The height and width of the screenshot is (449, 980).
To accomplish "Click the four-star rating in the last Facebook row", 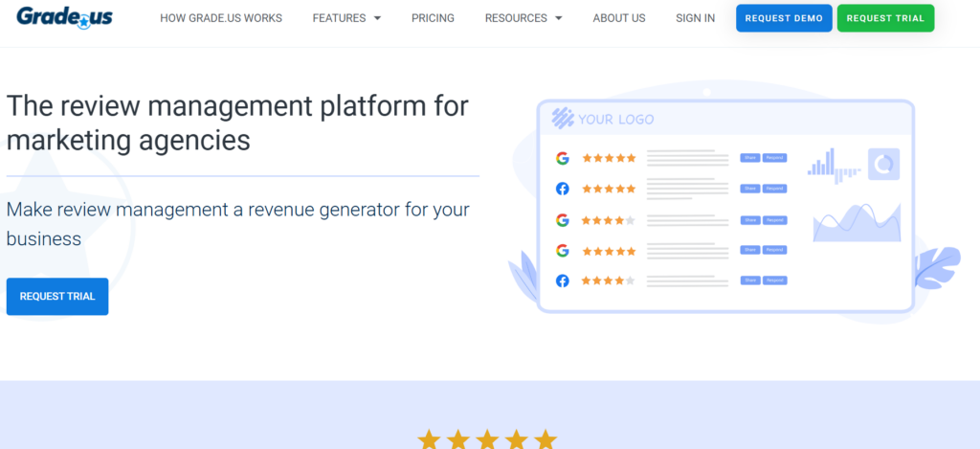I will (609, 281).
